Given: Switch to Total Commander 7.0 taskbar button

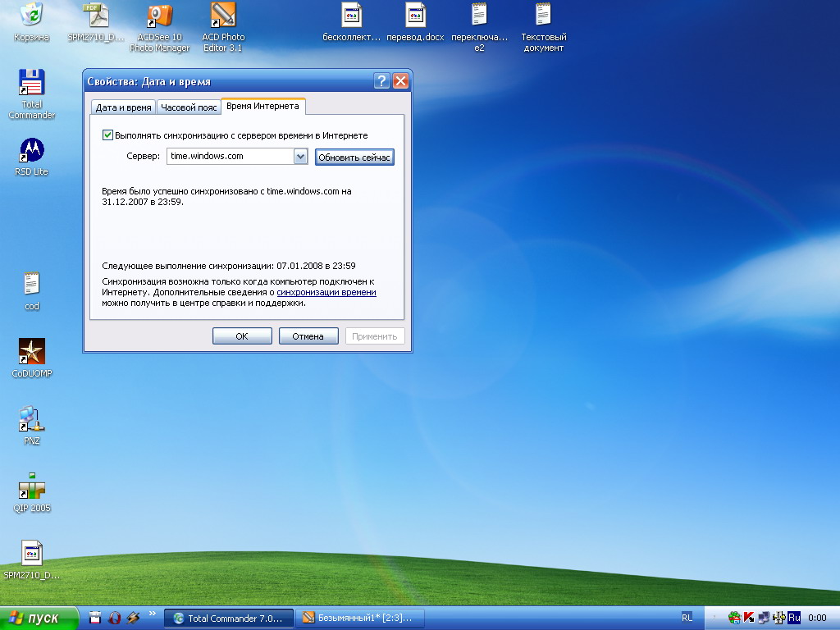Looking at the screenshot, I should pyautogui.click(x=229, y=619).
